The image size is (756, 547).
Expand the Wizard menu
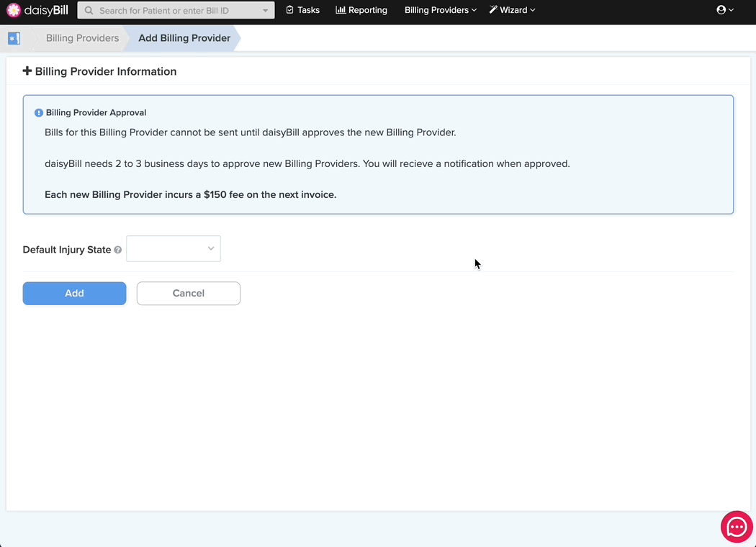coord(512,10)
